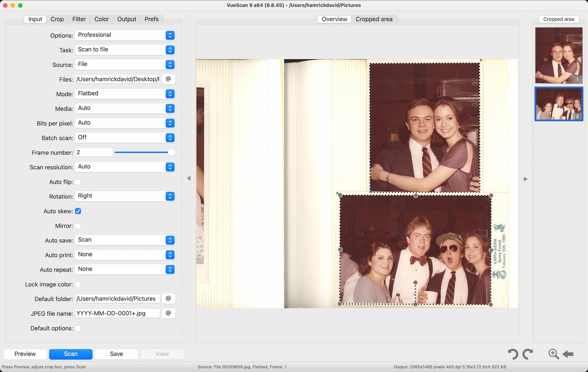Switch to the Output tab
Image resolution: width=588 pixels, height=372 pixels.
127,19
